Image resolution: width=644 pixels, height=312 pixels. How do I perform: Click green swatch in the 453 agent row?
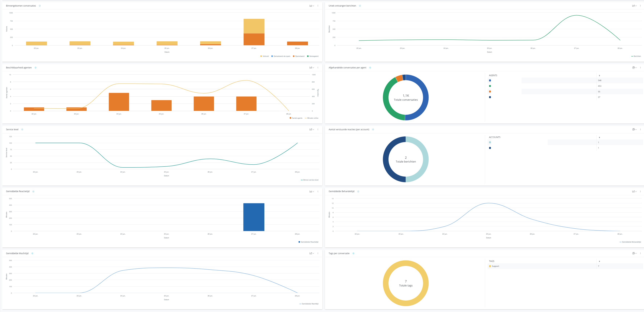coord(490,86)
